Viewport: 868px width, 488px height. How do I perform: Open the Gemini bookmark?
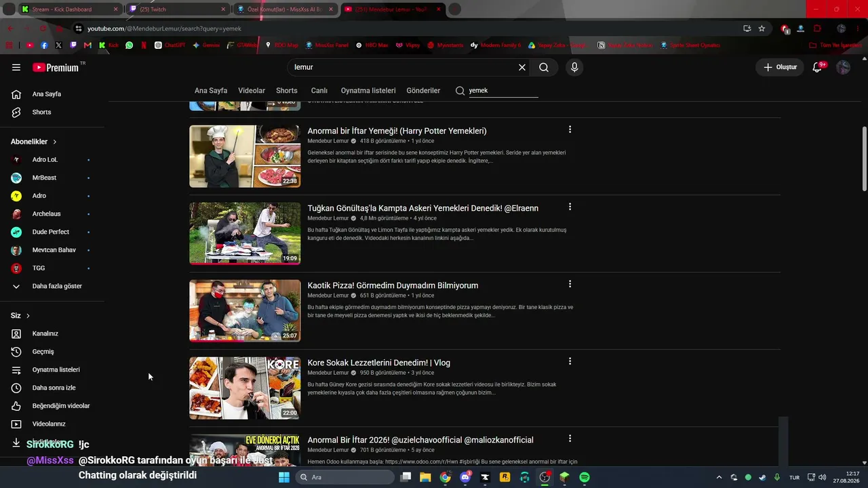click(x=206, y=45)
